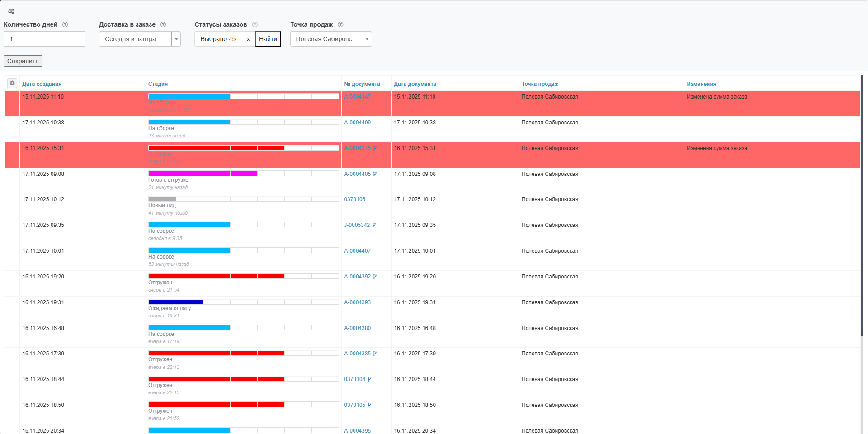Open document link A-0004409

357,123
